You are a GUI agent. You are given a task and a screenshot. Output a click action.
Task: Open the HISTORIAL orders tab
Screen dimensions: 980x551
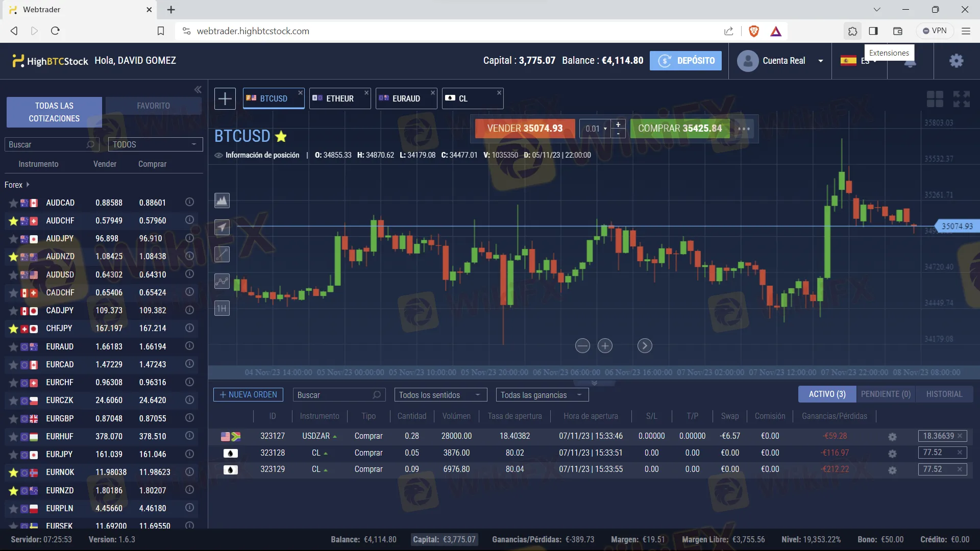click(944, 394)
